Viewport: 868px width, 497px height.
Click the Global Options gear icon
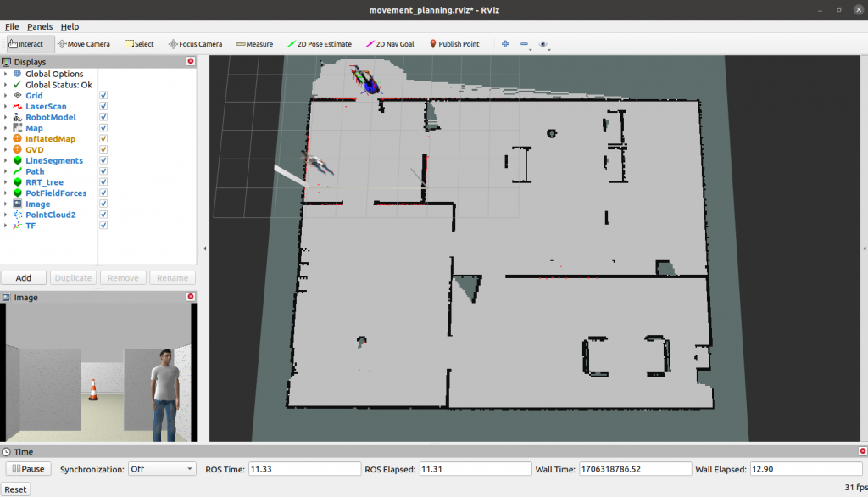(x=17, y=74)
